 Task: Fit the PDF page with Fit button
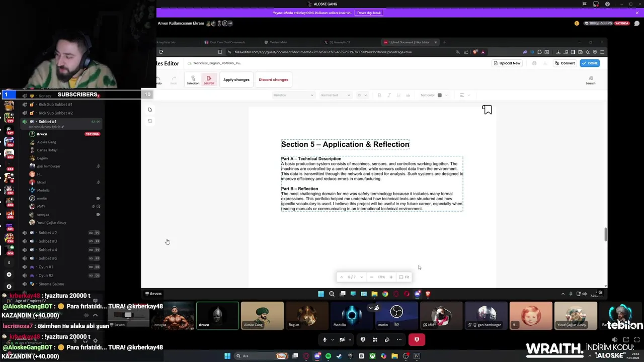pos(404,277)
